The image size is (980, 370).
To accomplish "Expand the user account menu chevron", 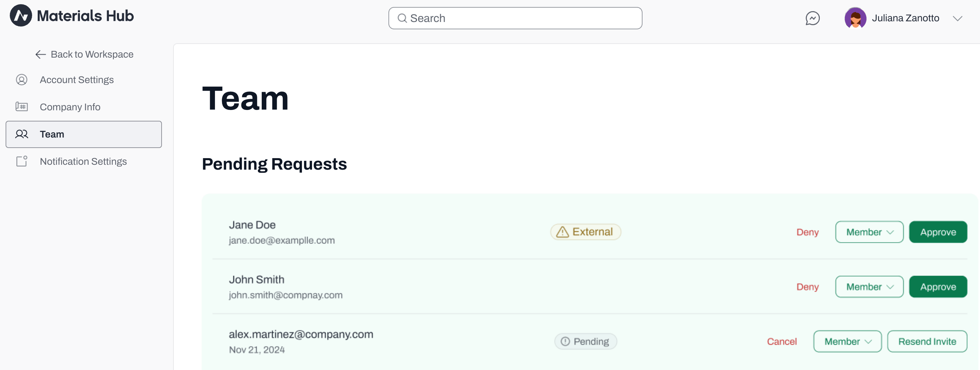I will coord(957,18).
